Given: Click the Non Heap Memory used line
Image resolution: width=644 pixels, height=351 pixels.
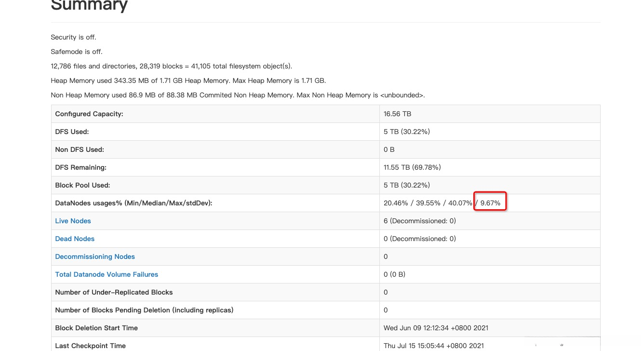Looking at the screenshot, I should 238,95.
